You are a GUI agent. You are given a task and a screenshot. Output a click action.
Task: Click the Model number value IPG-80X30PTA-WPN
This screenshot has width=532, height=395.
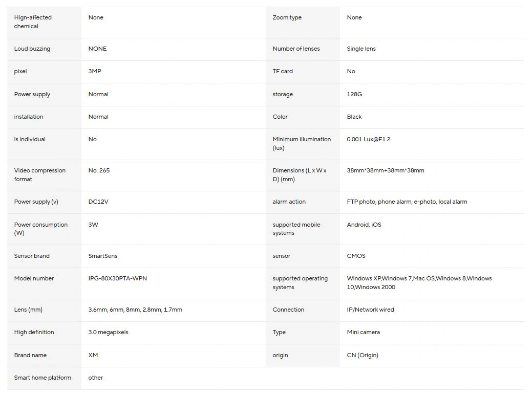117,278
